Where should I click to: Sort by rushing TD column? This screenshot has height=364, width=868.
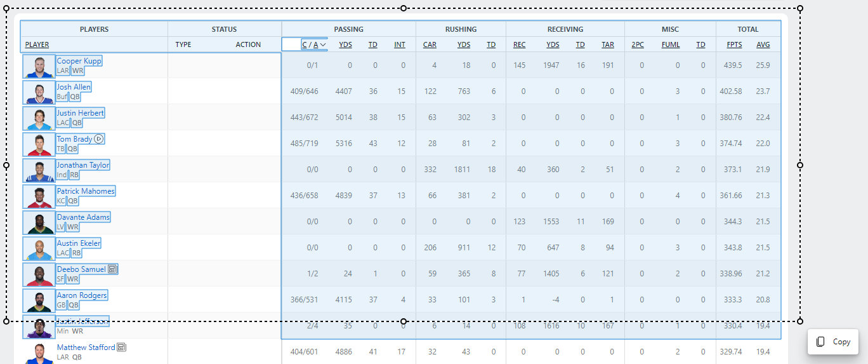(x=491, y=44)
